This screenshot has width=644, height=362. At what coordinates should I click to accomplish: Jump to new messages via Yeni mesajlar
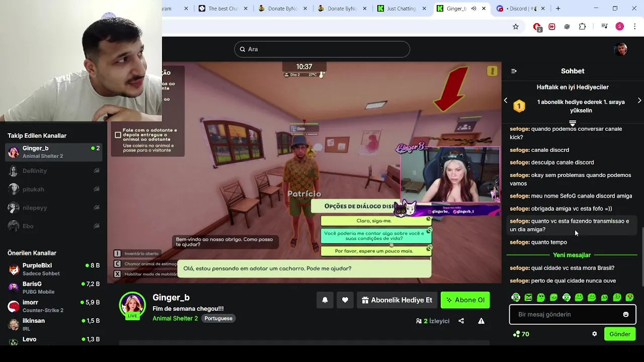click(572, 255)
